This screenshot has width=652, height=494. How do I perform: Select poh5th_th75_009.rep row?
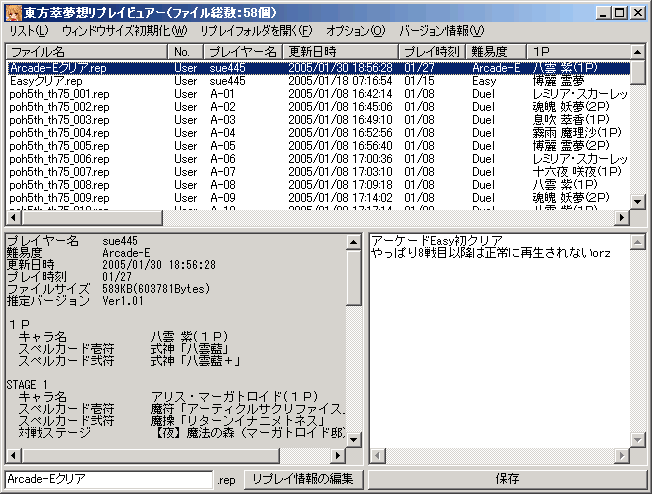(x=319, y=198)
